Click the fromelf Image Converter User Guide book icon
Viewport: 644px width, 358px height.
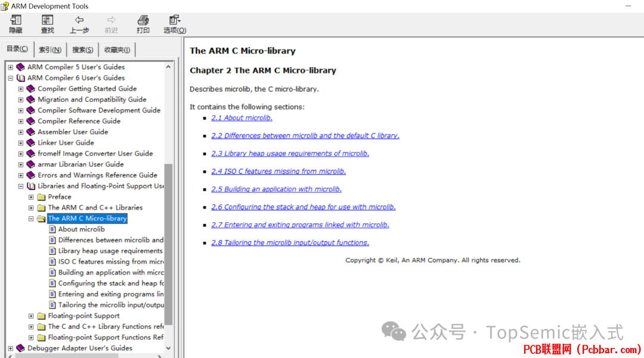click(31, 153)
